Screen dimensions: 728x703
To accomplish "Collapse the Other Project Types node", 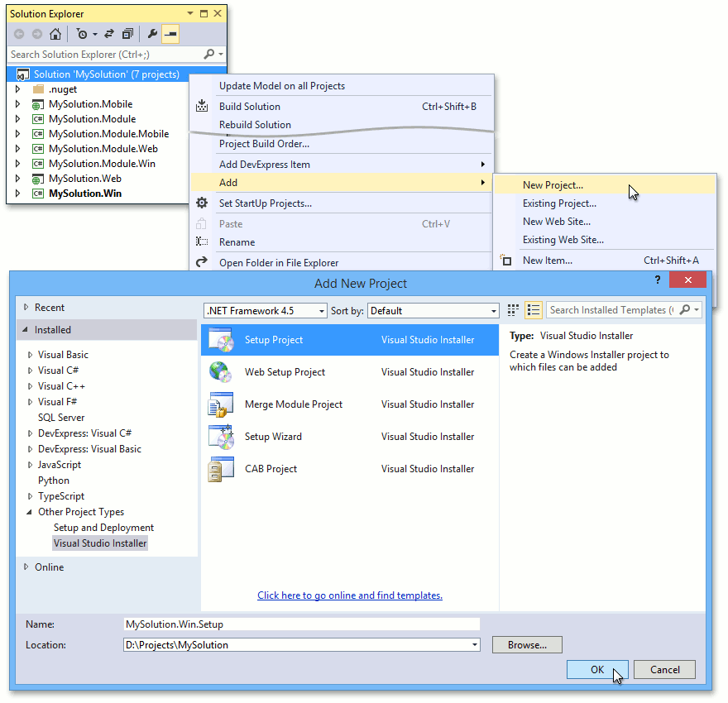I will point(29,512).
